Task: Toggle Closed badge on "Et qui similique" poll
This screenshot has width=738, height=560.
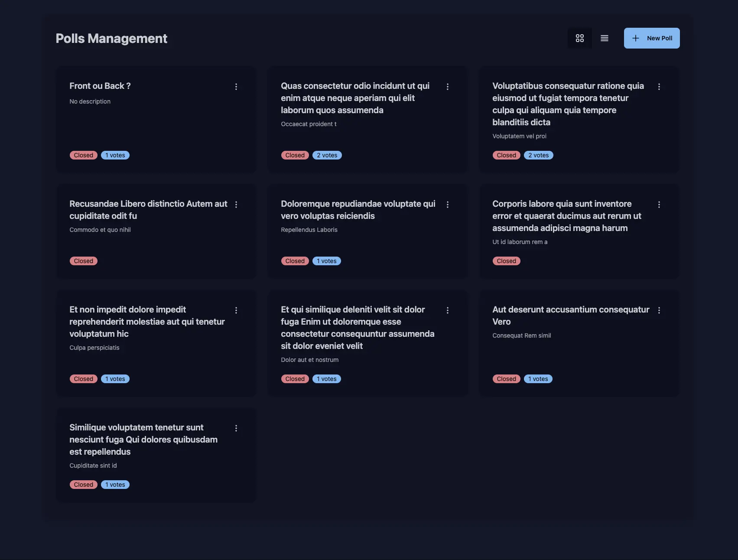Action: pos(295,378)
